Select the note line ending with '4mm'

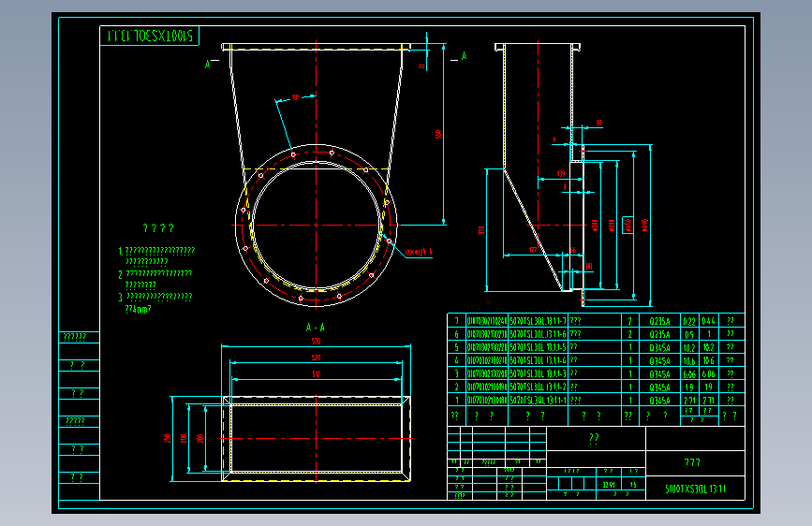point(139,309)
